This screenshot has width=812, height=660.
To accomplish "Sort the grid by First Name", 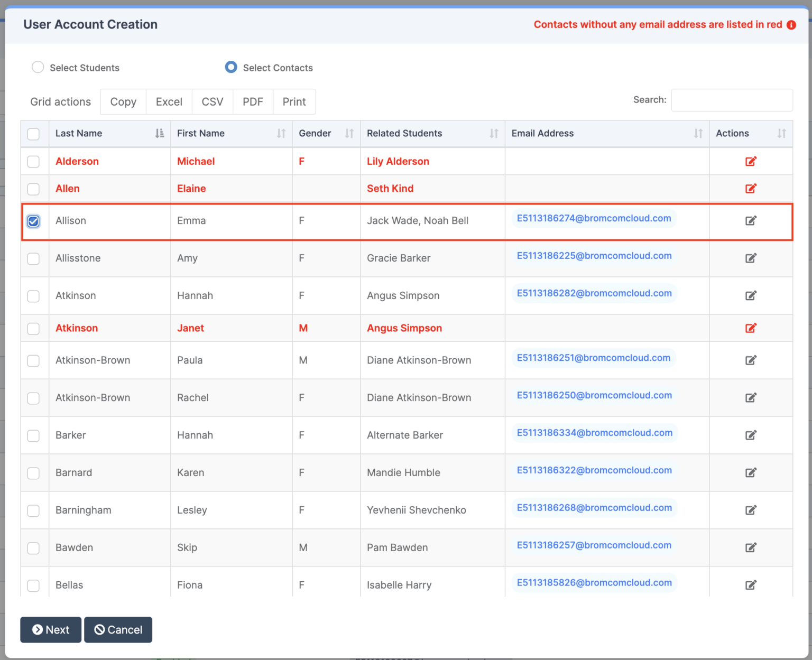I will (x=280, y=133).
